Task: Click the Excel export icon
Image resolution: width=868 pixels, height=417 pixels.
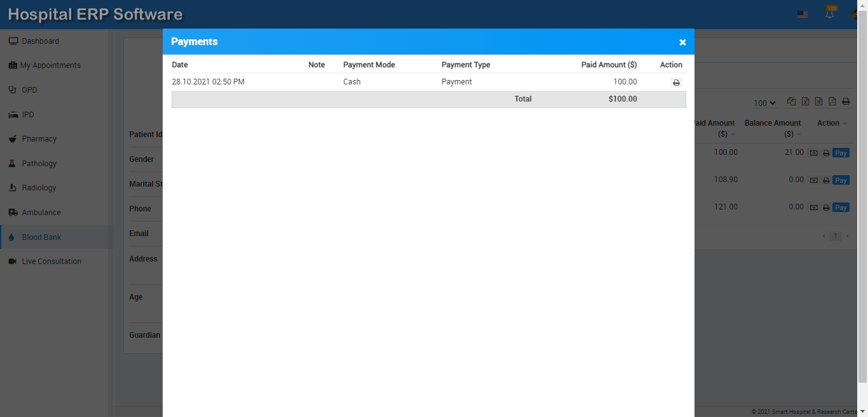Action: click(x=805, y=102)
